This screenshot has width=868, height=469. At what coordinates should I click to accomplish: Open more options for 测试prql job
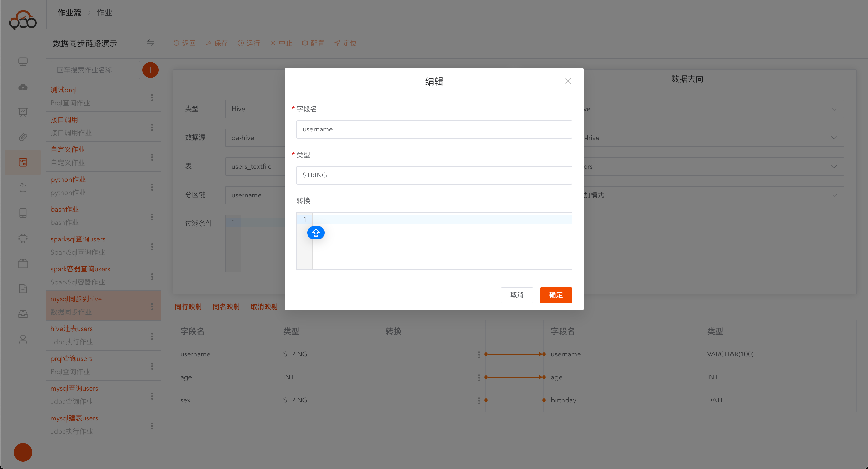(152, 97)
